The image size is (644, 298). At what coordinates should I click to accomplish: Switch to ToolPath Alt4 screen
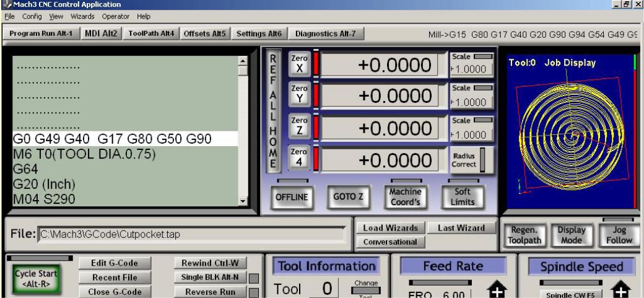pos(151,33)
